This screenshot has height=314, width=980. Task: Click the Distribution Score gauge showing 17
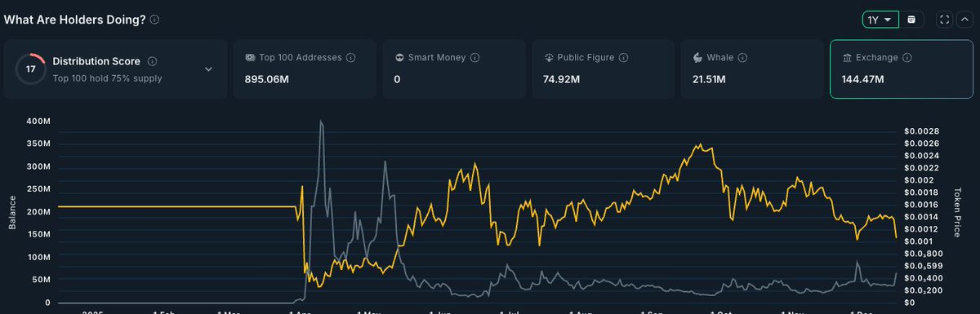point(30,69)
